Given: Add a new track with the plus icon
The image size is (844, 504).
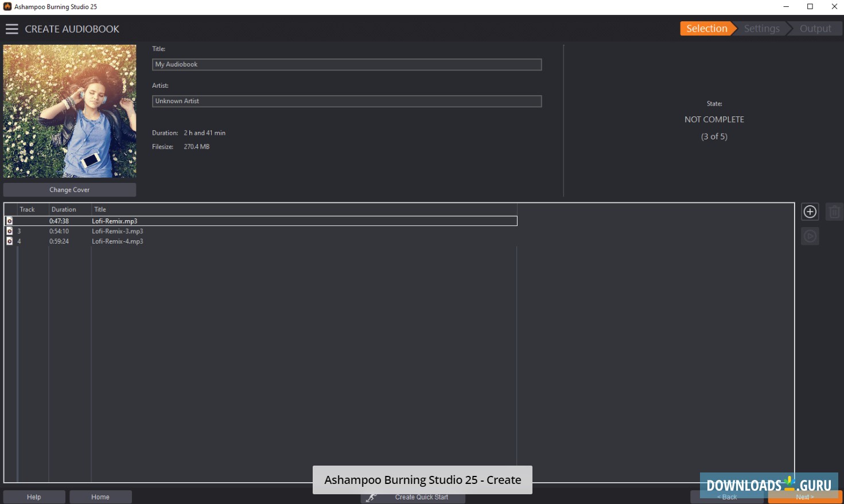Looking at the screenshot, I should pos(810,212).
